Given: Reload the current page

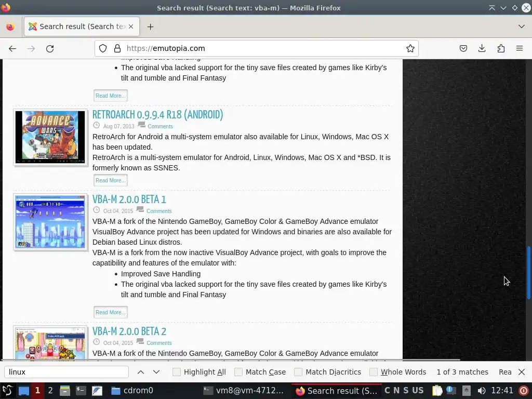Looking at the screenshot, I should (x=50, y=48).
